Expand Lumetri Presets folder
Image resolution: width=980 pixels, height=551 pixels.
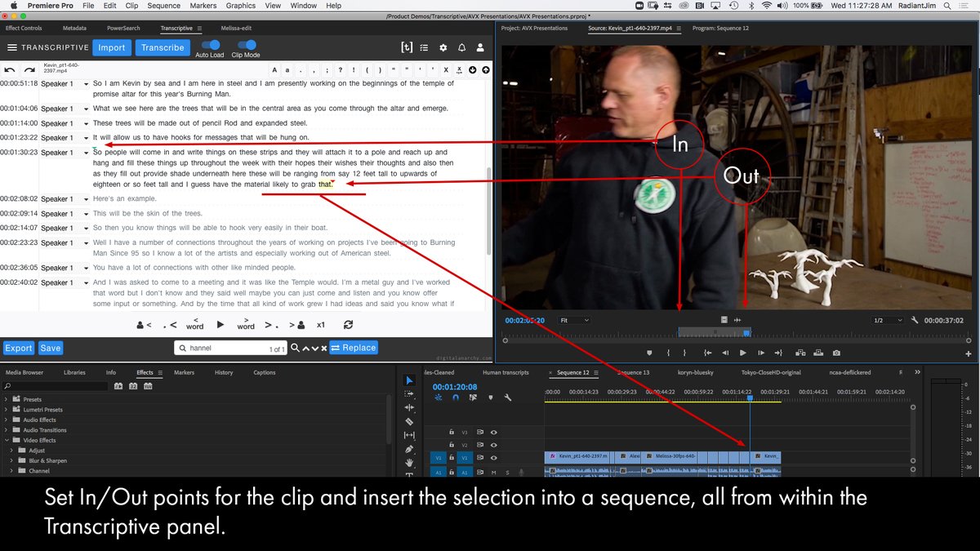[7, 410]
